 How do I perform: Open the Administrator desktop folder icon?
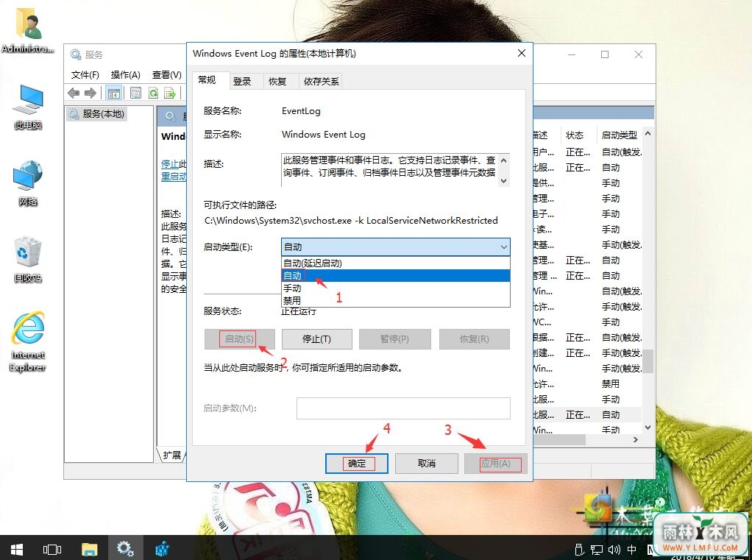(x=27, y=31)
